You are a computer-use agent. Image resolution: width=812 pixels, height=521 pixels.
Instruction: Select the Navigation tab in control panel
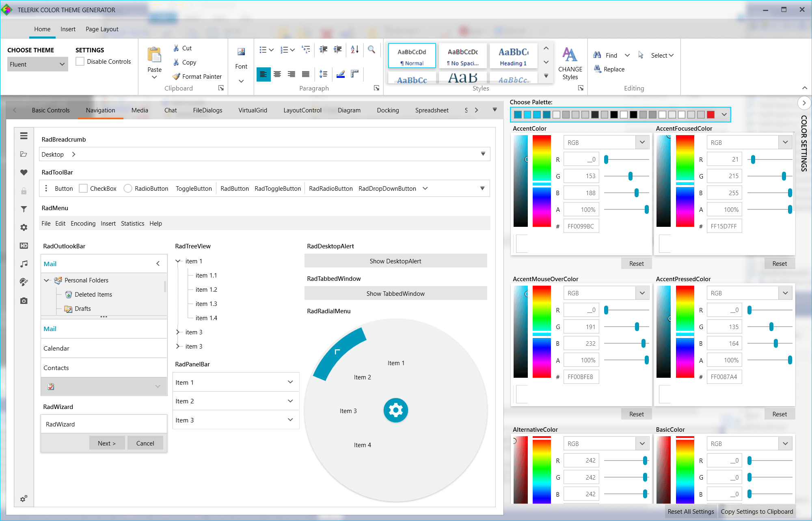101,111
